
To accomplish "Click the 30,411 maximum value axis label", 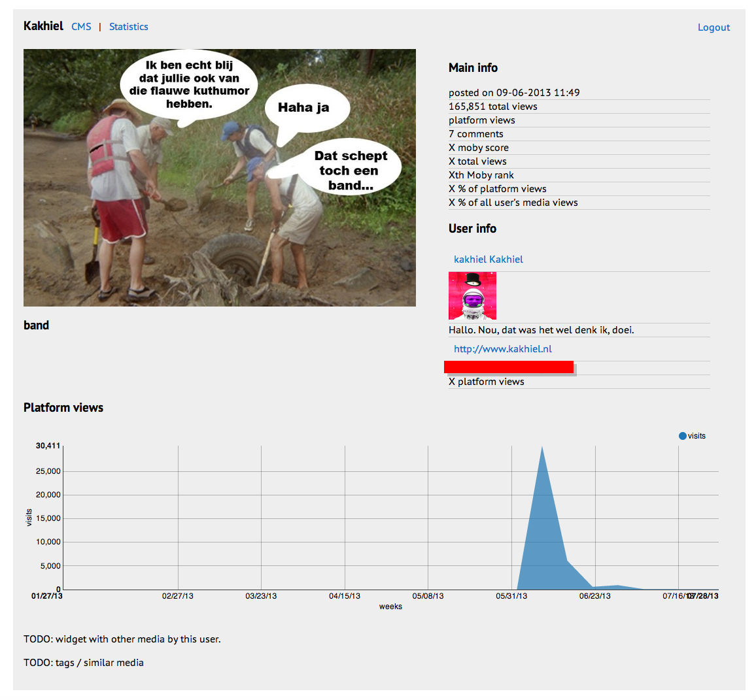I will click(48, 446).
